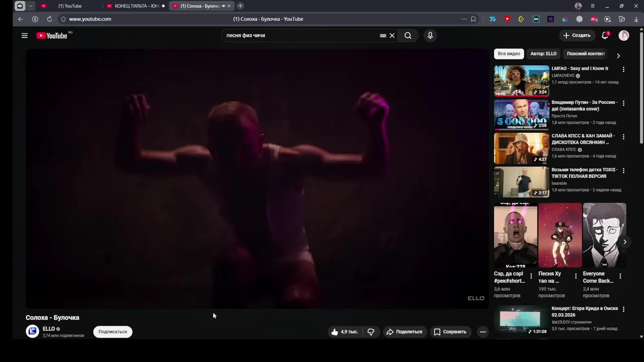
Task: Open Концерт: Егора Крида в Омске title
Action: (x=585, y=312)
